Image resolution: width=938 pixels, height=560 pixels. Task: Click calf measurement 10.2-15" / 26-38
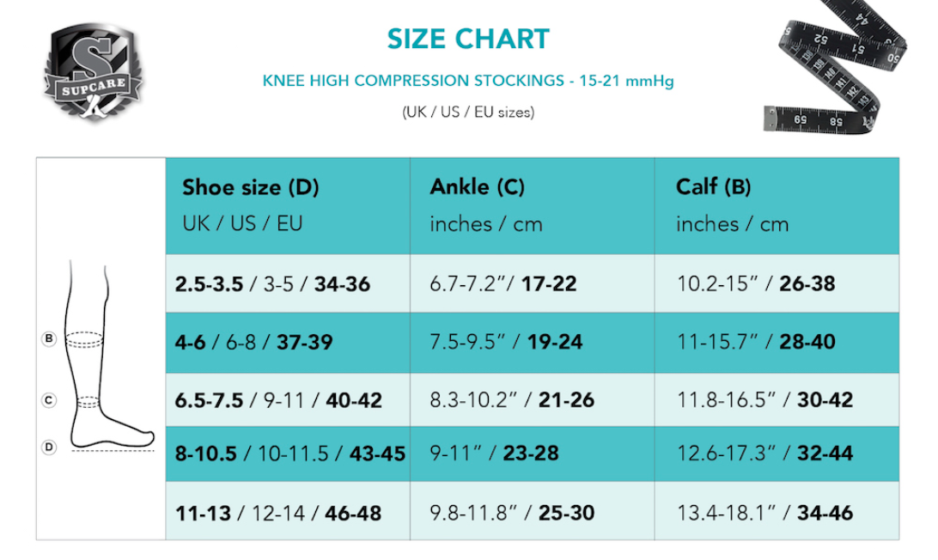coord(755,283)
